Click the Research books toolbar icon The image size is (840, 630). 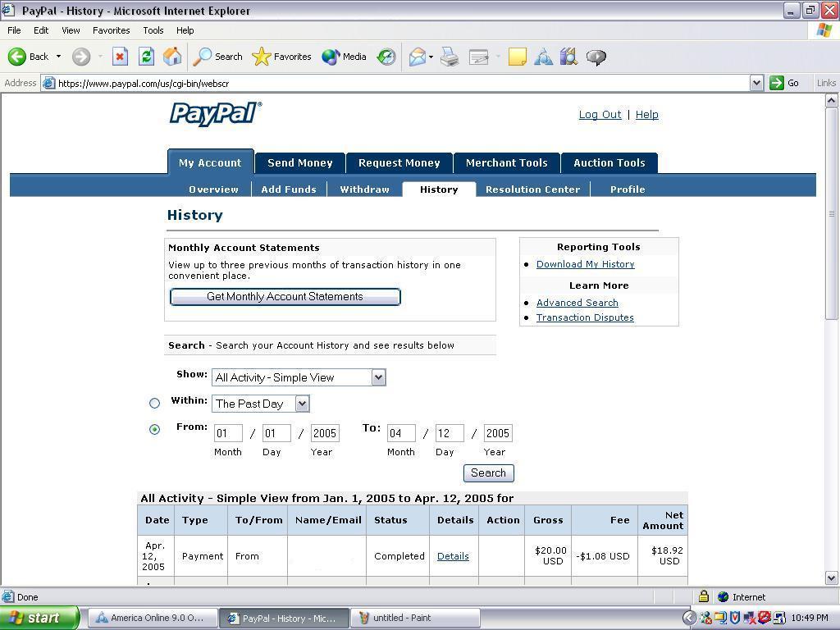[x=569, y=57]
